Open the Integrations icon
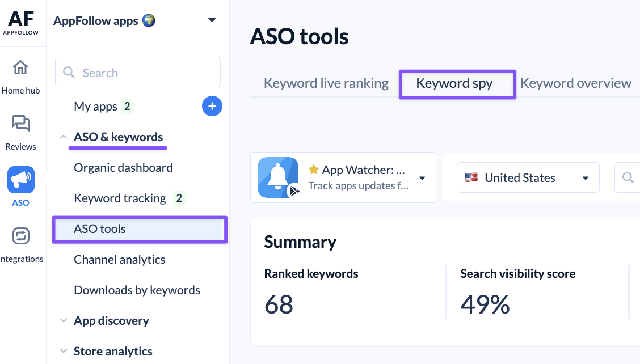Image resolution: width=640 pixels, height=364 pixels. click(21, 236)
